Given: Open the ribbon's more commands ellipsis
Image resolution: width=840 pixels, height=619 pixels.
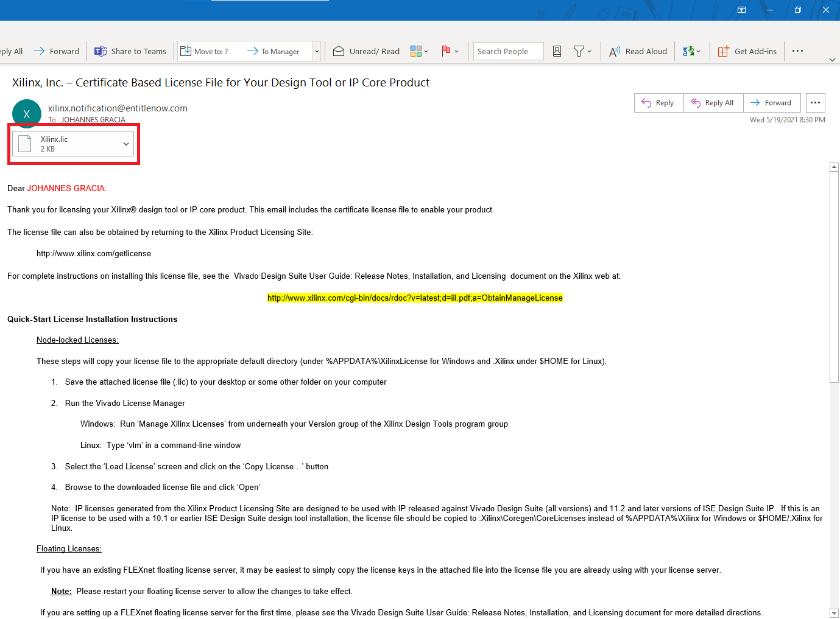Looking at the screenshot, I should [x=797, y=51].
